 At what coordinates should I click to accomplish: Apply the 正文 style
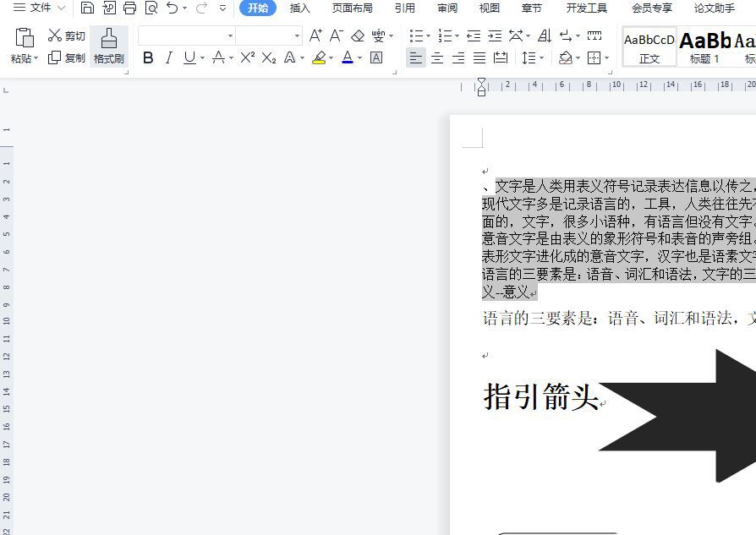649,46
